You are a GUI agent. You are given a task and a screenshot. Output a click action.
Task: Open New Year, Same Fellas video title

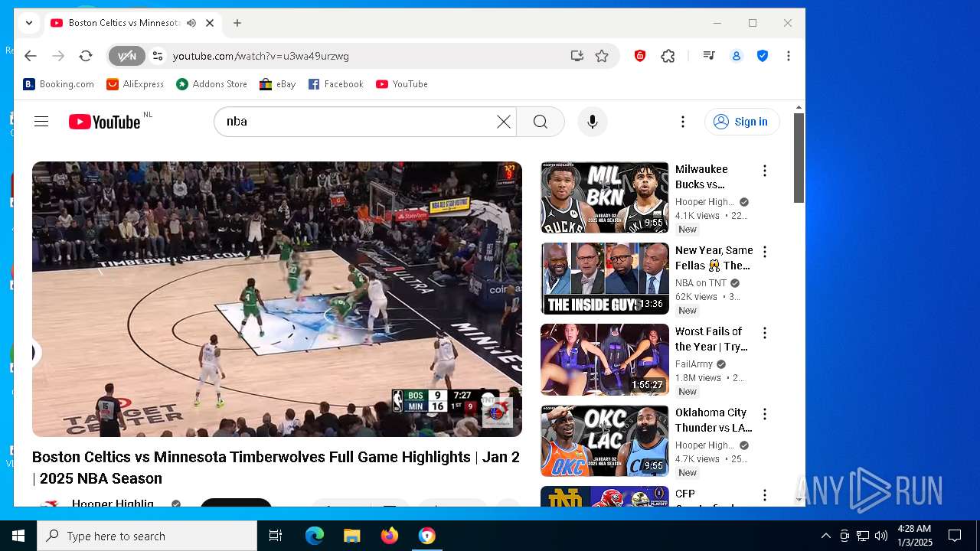pos(714,258)
